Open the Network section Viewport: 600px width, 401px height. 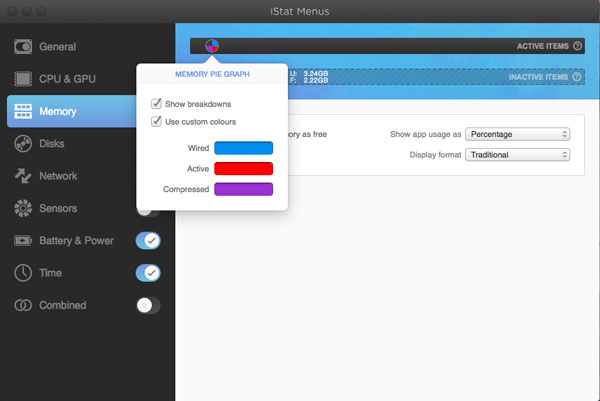tap(58, 176)
